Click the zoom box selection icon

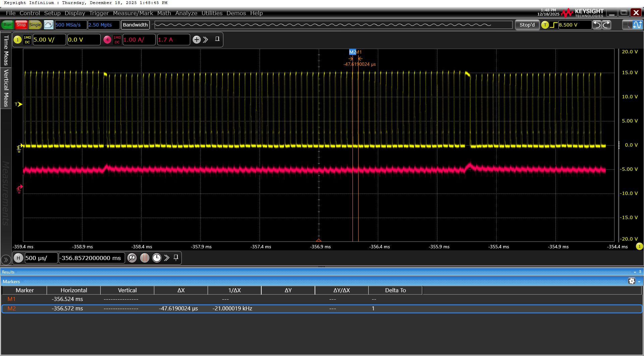point(627,25)
